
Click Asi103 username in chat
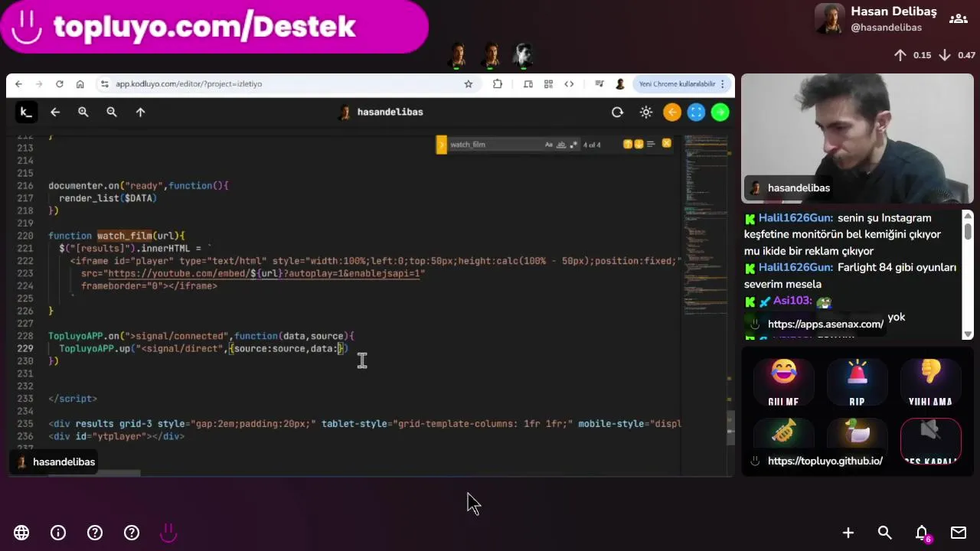[792, 301]
